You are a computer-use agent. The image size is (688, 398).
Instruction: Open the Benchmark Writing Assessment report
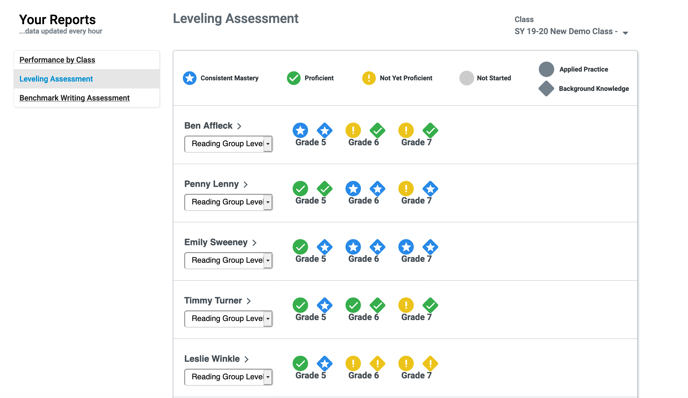(74, 98)
